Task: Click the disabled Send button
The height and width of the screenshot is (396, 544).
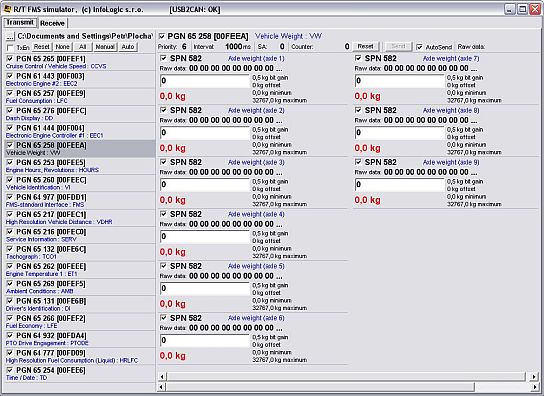Action: [398, 46]
